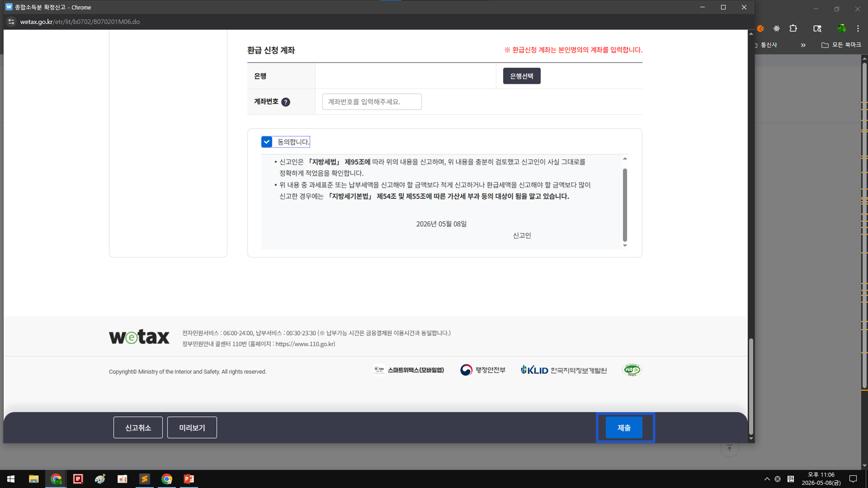Click the popup page scrollbar up arrow
The width and height of the screenshot is (868, 488).
[751, 33]
